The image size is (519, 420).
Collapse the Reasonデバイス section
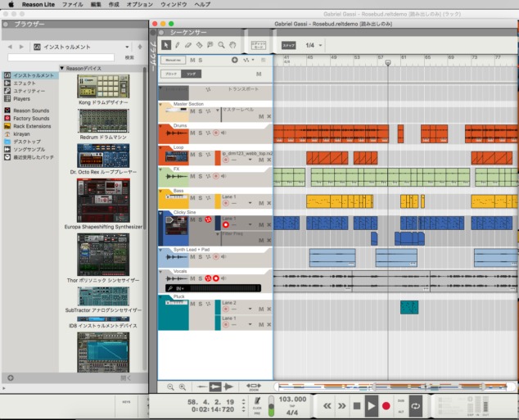point(62,68)
